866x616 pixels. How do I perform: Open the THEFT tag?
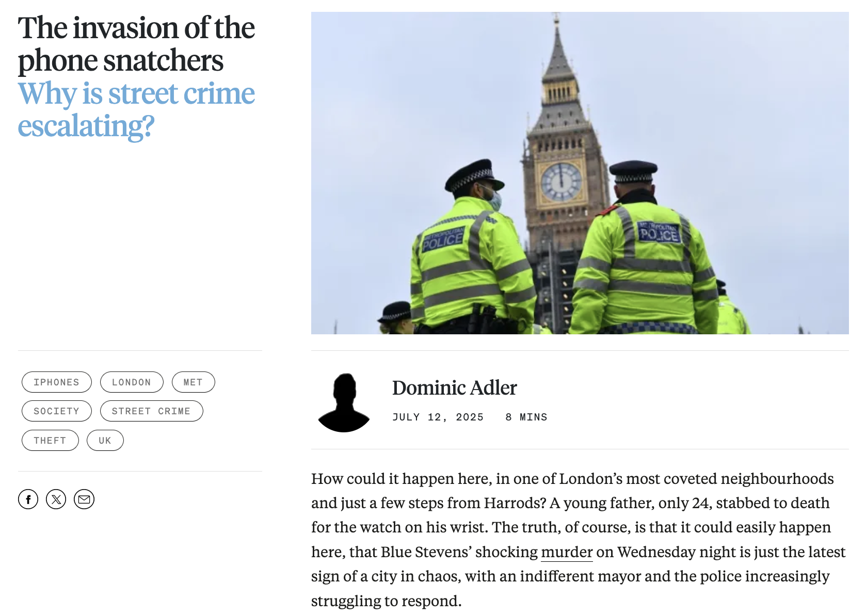[x=50, y=440]
